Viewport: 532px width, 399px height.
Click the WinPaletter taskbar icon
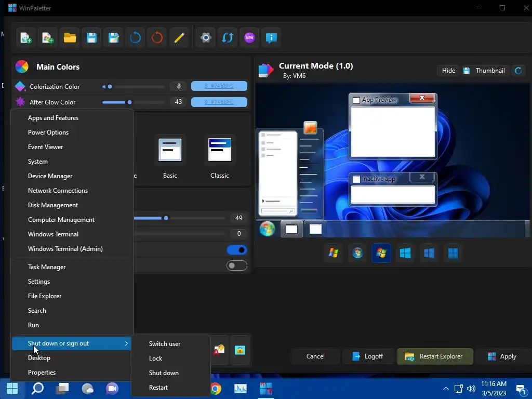266,389
